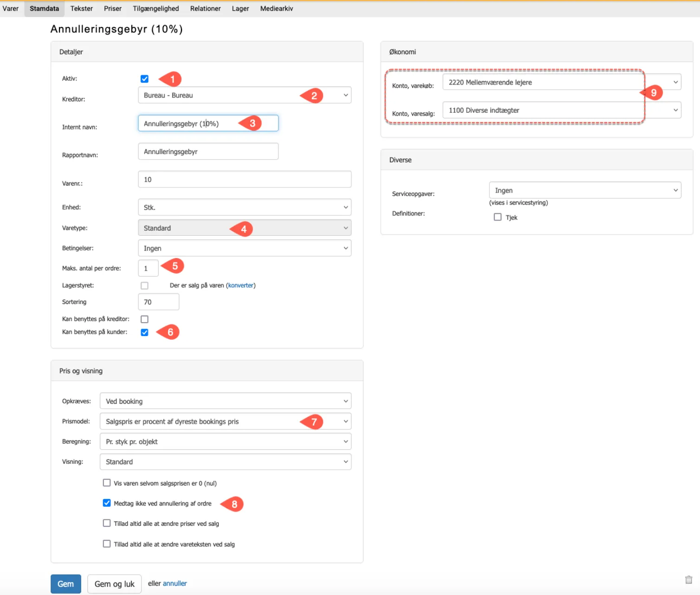
Task: Click the Gem og luk button
Action: 114,584
